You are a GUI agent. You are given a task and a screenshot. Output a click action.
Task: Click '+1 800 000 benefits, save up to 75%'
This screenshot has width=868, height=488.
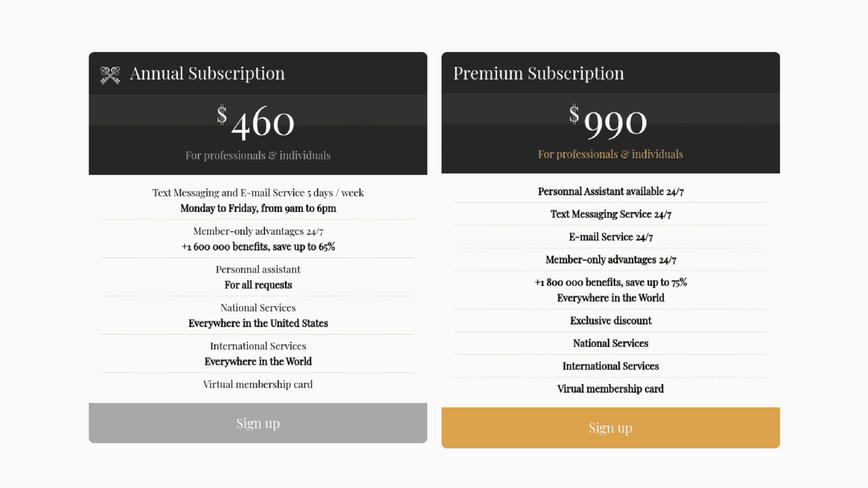(x=610, y=282)
